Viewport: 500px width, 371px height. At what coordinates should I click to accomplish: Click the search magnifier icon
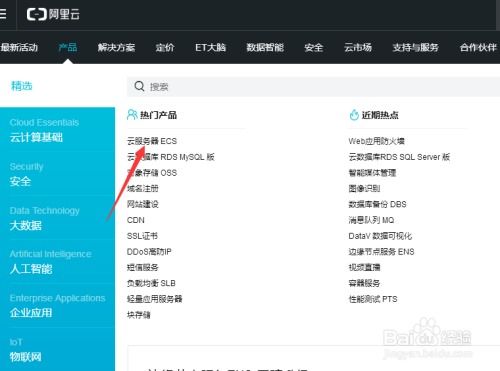[x=139, y=86]
